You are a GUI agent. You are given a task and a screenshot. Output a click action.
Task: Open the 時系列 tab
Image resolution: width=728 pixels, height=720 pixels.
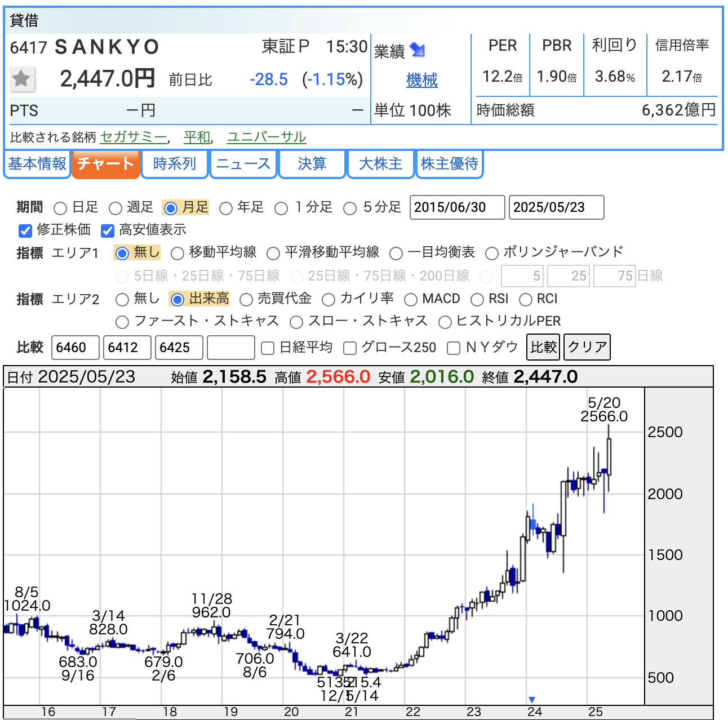tap(175, 164)
